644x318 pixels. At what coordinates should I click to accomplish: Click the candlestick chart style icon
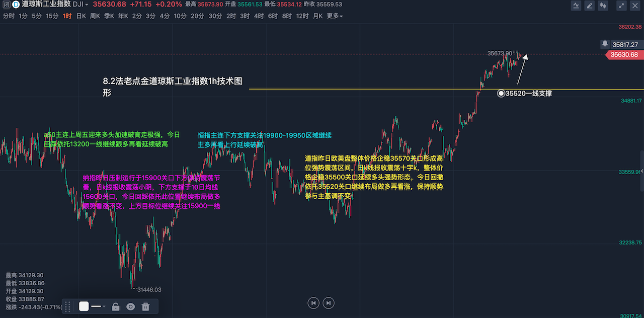coord(603,6)
